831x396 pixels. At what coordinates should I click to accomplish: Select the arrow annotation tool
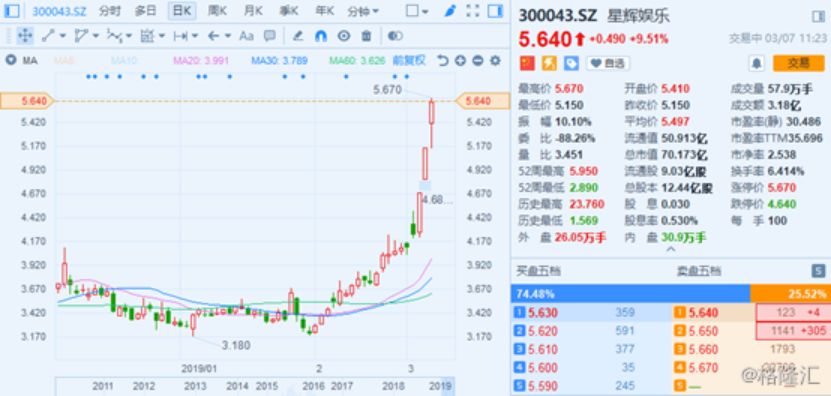click(x=213, y=36)
